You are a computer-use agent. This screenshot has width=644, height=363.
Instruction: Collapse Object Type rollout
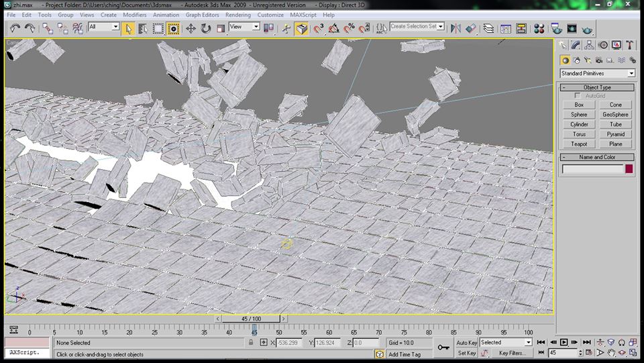[x=597, y=87]
